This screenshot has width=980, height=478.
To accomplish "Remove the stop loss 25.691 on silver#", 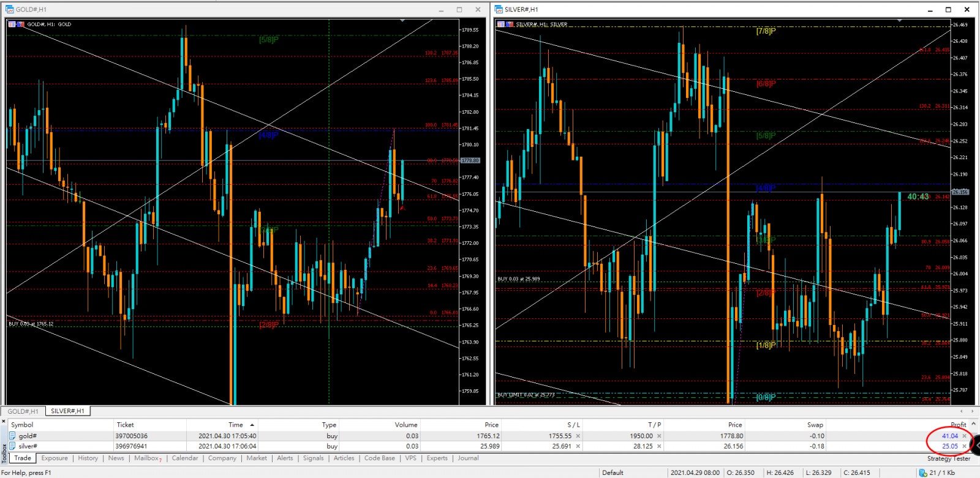I will tap(578, 446).
